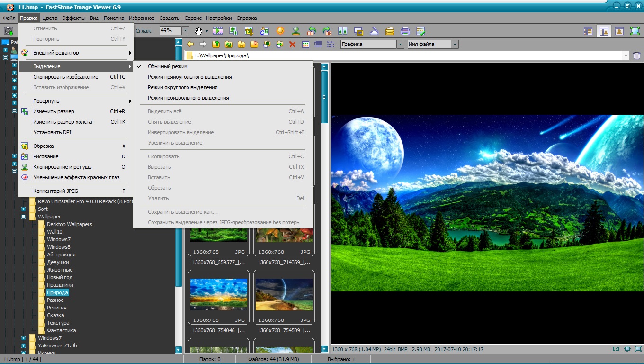Click the yellow back arrow navigation icon
The image size is (644, 364).
[x=190, y=44]
